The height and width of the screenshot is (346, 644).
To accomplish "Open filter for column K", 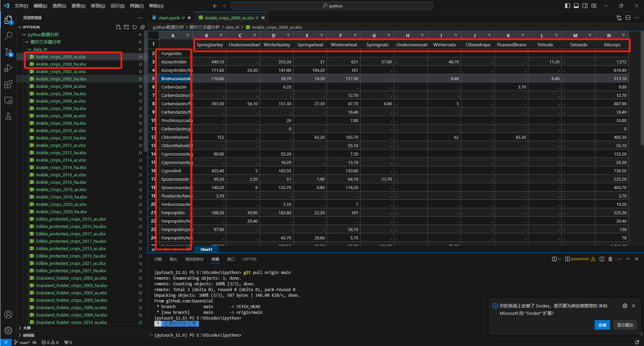I will coord(523,35).
